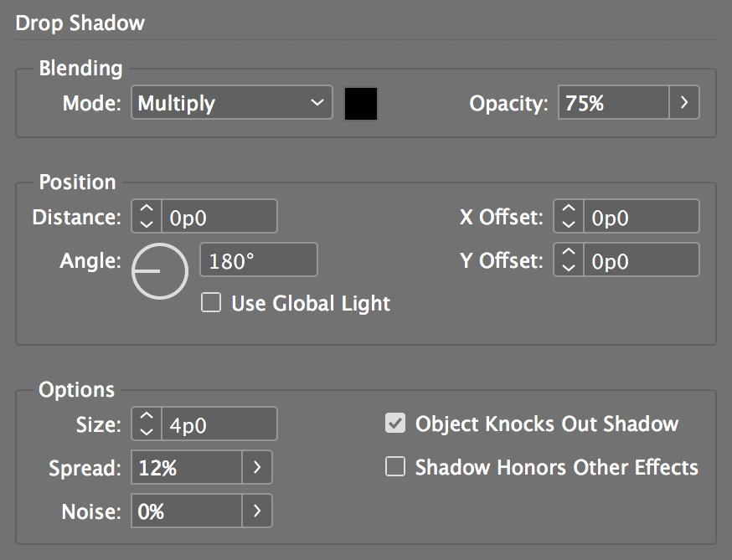Image resolution: width=732 pixels, height=560 pixels.
Task: Enable Shadow Honors Other Effects
Action: pyautogui.click(x=394, y=467)
